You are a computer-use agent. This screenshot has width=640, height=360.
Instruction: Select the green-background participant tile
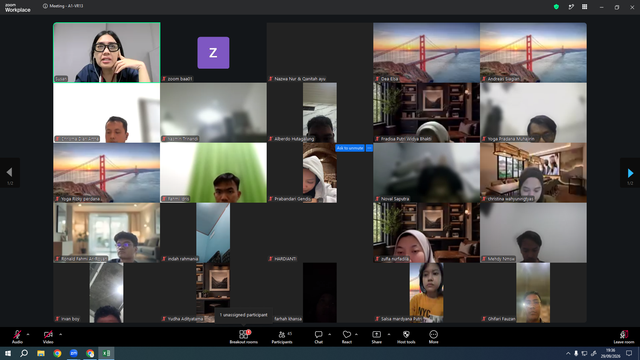(213, 173)
